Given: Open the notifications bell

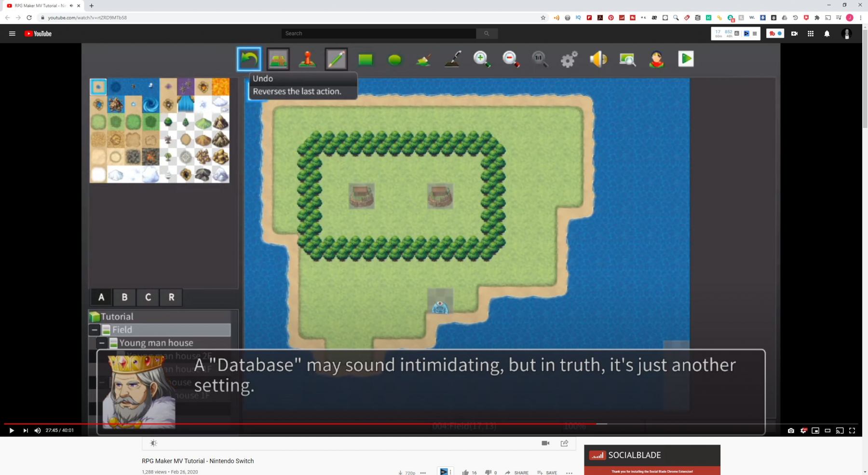Looking at the screenshot, I should (827, 33).
